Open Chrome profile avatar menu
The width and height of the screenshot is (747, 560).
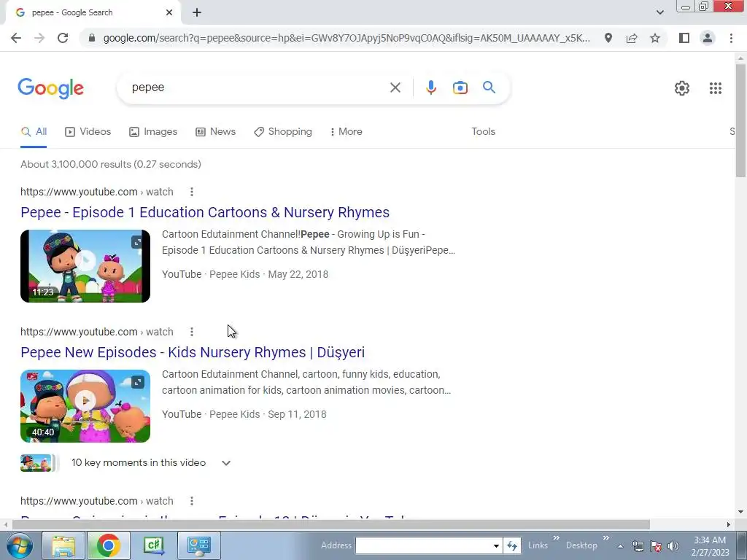708,38
